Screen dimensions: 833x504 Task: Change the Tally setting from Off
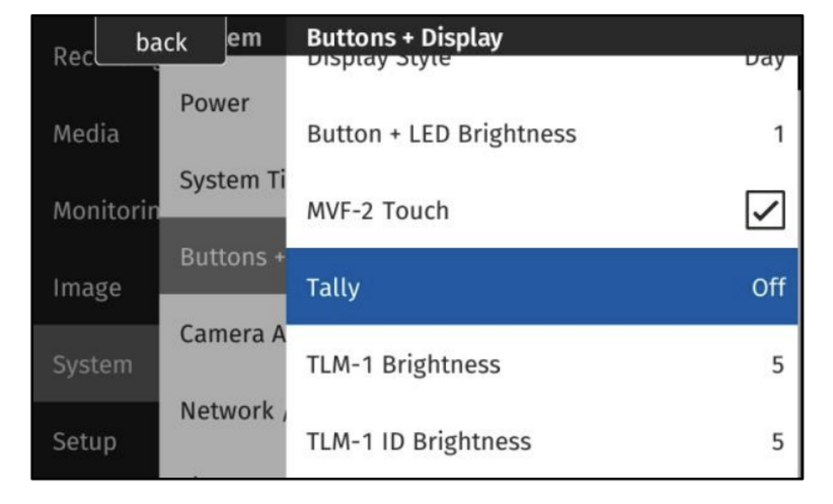pos(541,288)
